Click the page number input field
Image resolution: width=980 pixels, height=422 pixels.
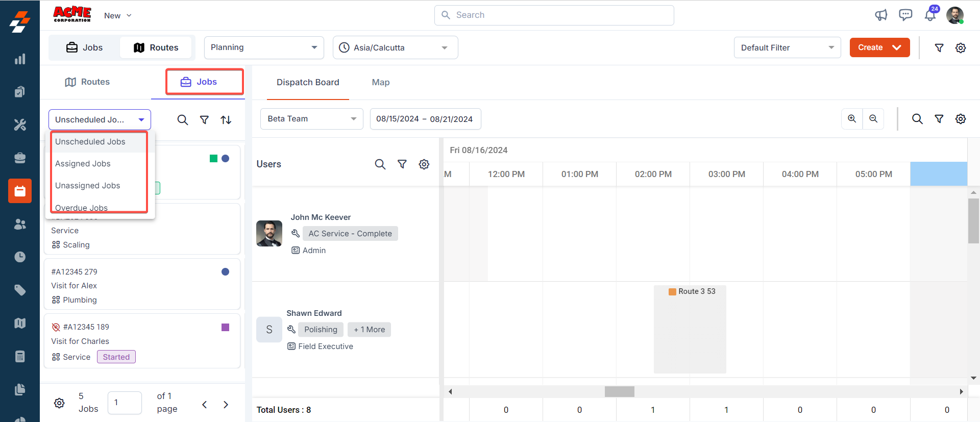pos(125,403)
